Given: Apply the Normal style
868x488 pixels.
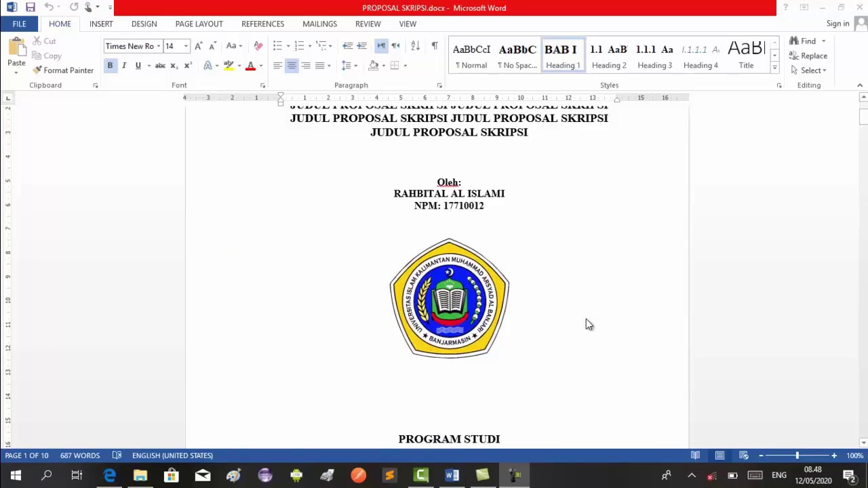Looking at the screenshot, I should click(x=471, y=56).
